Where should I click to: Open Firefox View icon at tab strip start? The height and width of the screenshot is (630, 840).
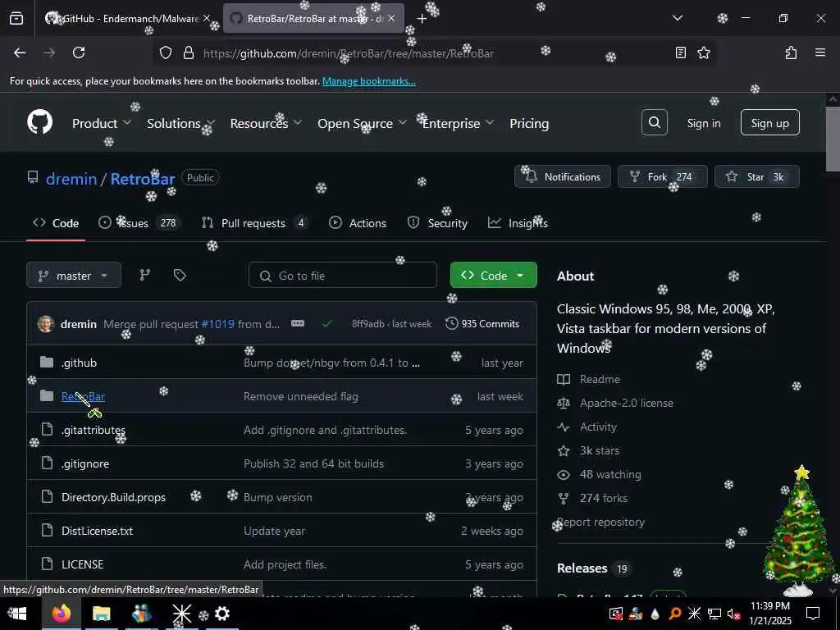click(x=16, y=18)
